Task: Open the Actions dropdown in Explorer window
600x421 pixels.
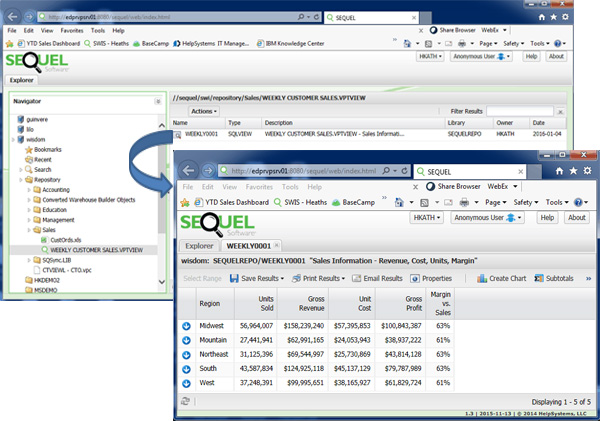Action: pos(204,111)
